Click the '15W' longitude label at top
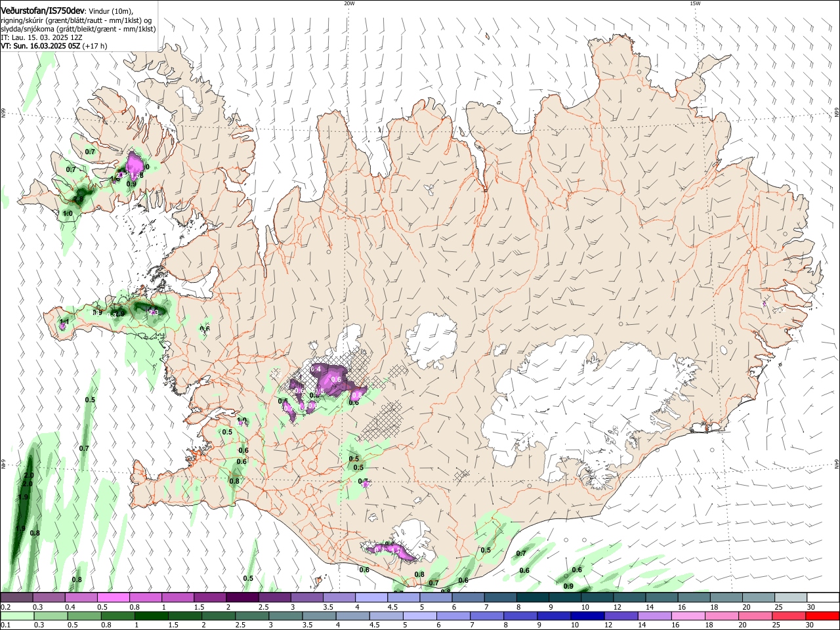 point(695,3)
